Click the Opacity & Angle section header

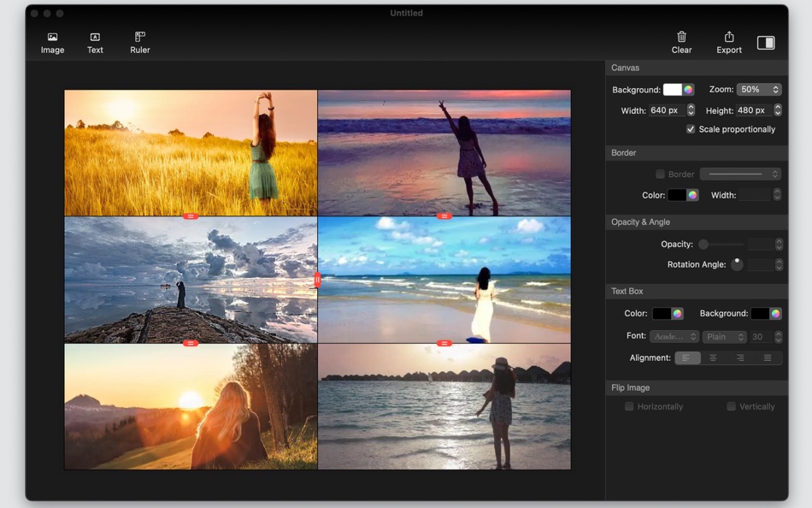[x=697, y=222]
